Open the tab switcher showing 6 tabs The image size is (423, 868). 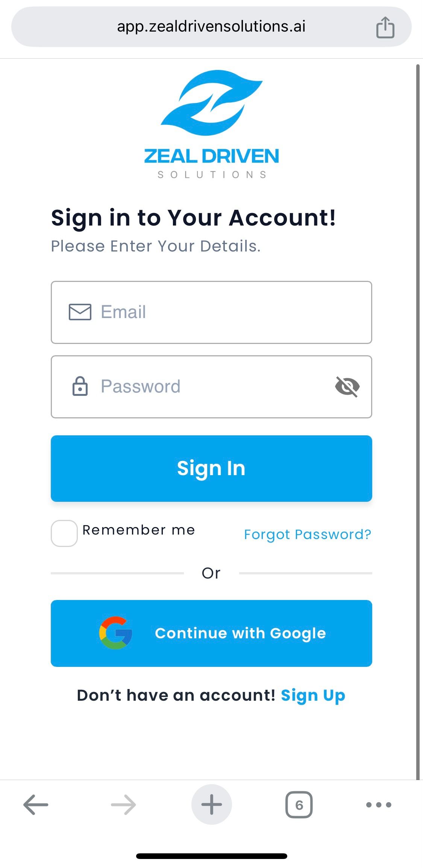(299, 805)
